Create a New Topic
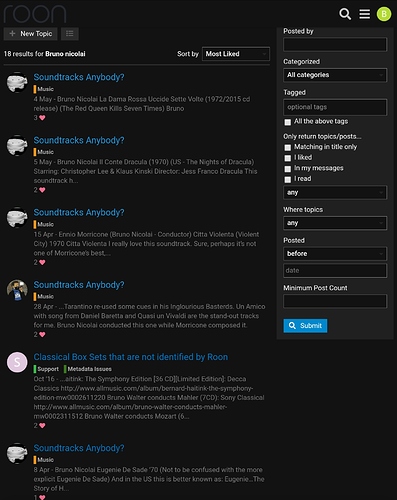This screenshot has width=397, height=500. click(x=30, y=34)
